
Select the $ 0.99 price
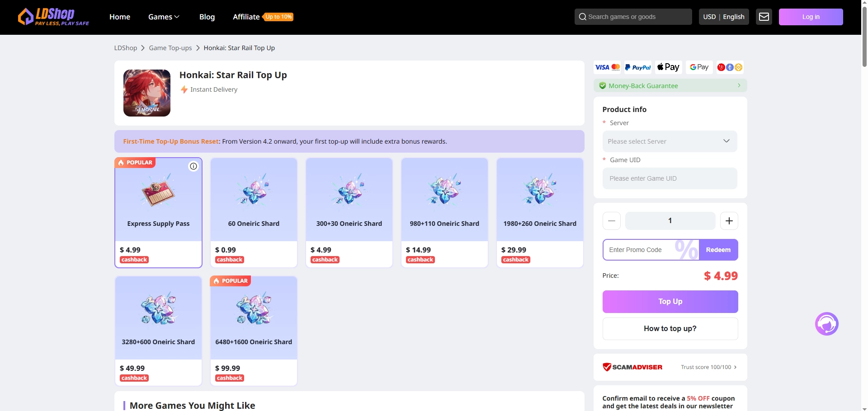(226, 250)
